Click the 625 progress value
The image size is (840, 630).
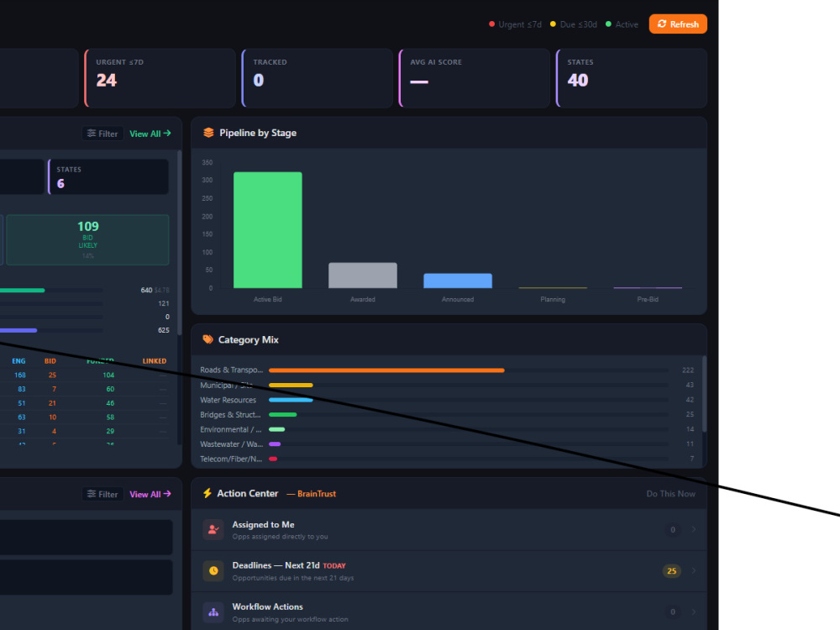164,330
